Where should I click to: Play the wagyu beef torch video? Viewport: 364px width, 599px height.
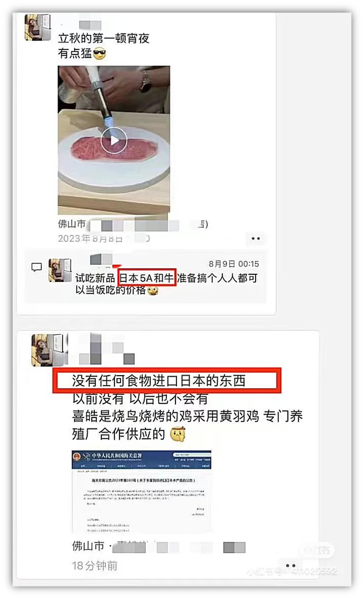(114, 140)
